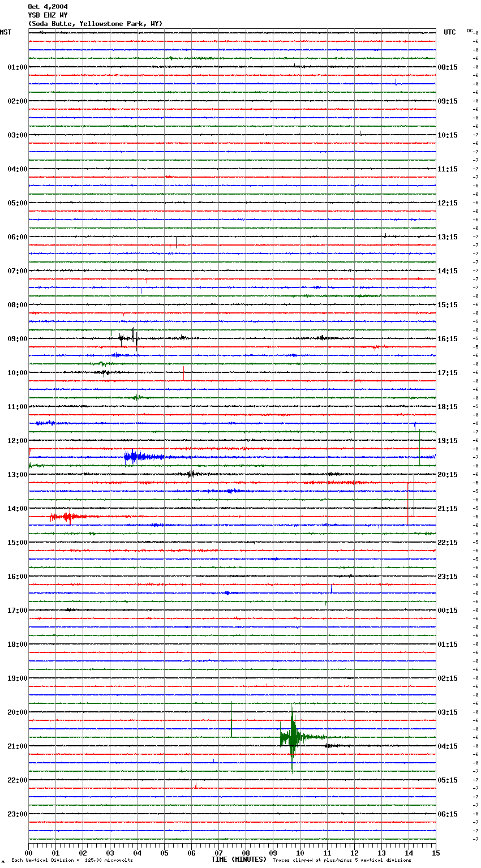Click the 08:15 UTC time label
The image size is (481, 868).
click(x=448, y=67)
